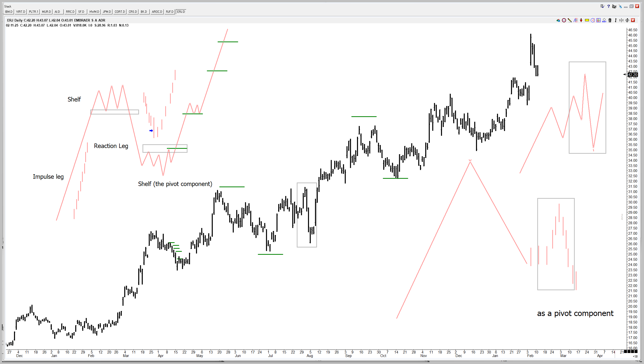
Task: Click the question mark help button
Action: coord(608,6)
